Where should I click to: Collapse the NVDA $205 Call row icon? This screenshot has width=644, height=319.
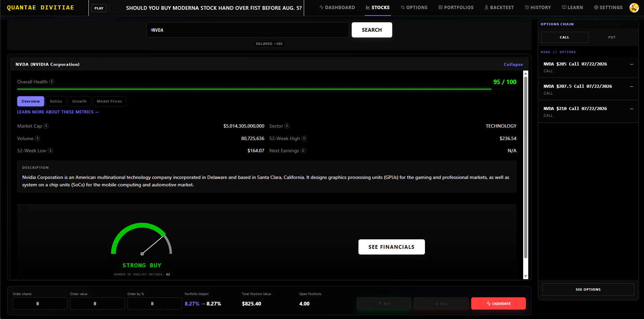click(632, 64)
